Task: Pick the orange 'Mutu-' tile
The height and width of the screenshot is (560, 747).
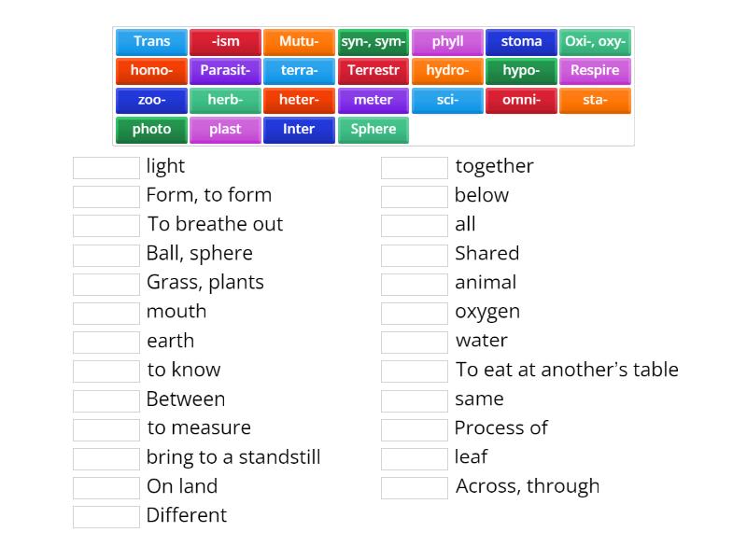Action: point(299,42)
